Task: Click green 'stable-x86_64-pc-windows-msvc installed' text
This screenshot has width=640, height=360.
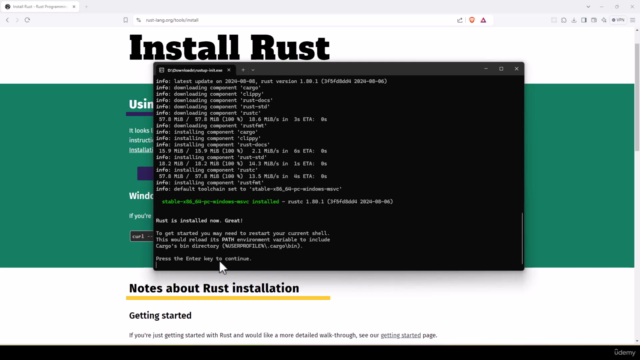Action: [220, 202]
